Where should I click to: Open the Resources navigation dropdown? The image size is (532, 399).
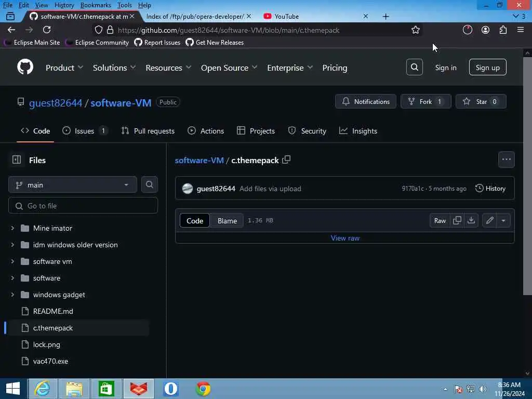pyautogui.click(x=168, y=68)
